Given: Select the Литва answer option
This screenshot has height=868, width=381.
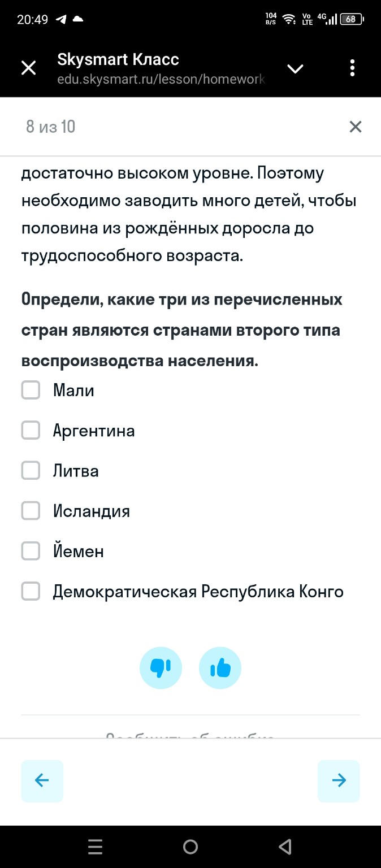Looking at the screenshot, I should pyautogui.click(x=30, y=470).
